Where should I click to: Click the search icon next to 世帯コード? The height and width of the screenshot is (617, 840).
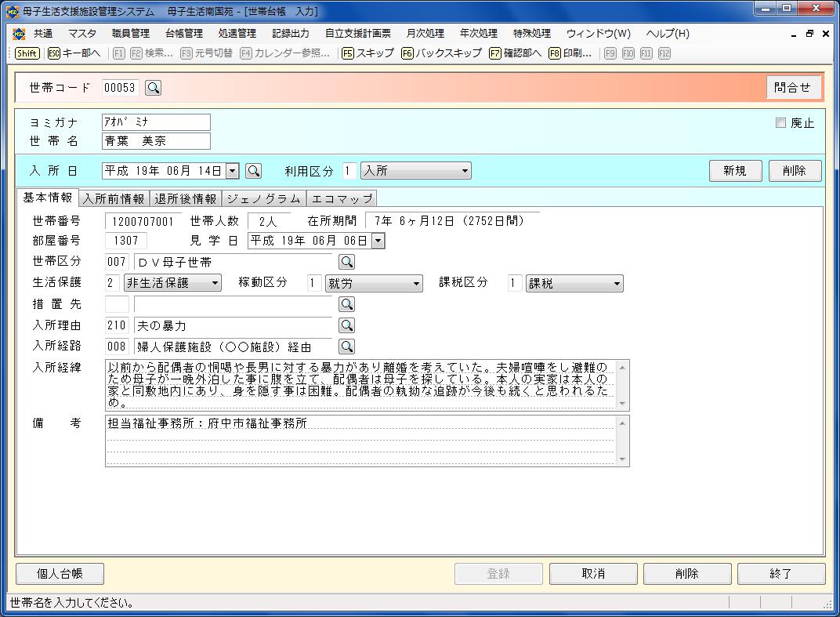(x=154, y=88)
